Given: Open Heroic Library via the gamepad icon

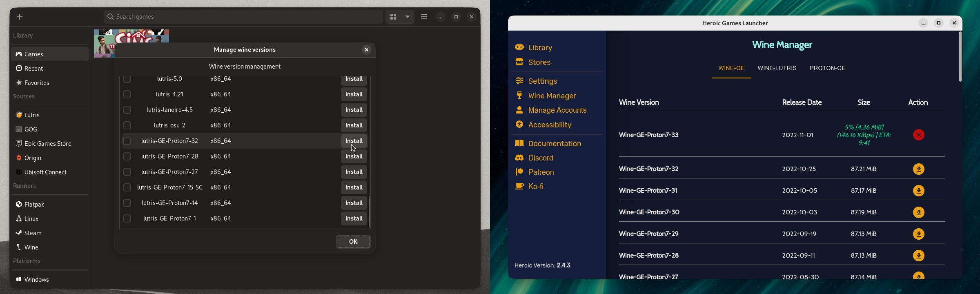Looking at the screenshot, I should pyautogui.click(x=519, y=47).
